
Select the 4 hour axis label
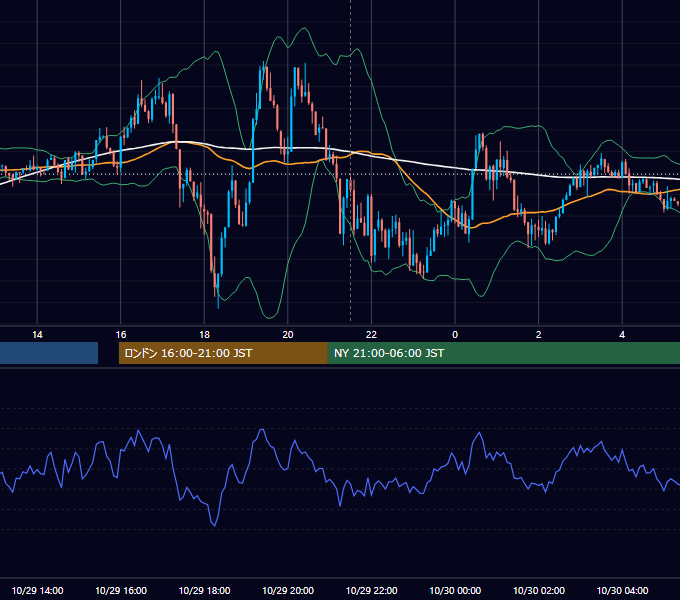pyautogui.click(x=622, y=335)
